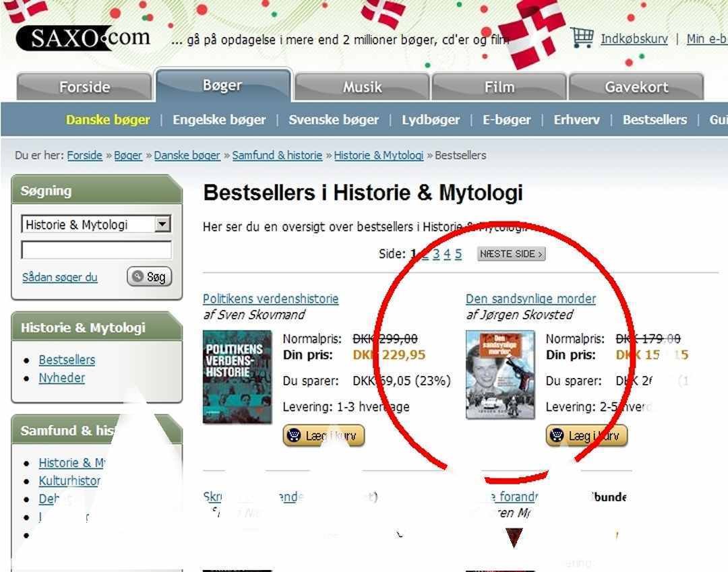Viewport: 728px width, 572px height.
Task: Add Politikens verdenshistorie to cart with Læg i kurv
Action: pos(324,436)
